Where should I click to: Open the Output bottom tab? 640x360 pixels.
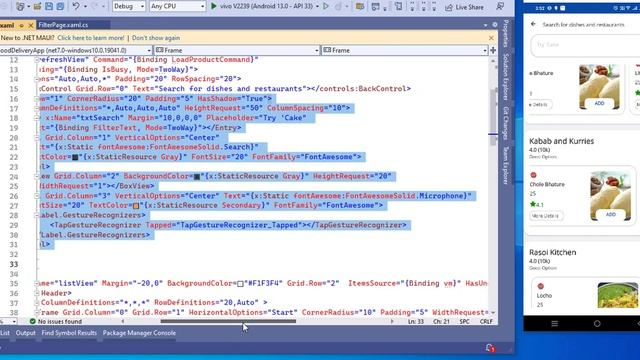tap(25, 333)
